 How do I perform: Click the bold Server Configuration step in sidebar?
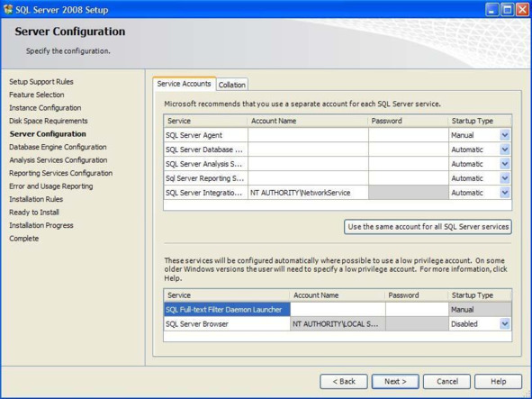[x=48, y=134]
